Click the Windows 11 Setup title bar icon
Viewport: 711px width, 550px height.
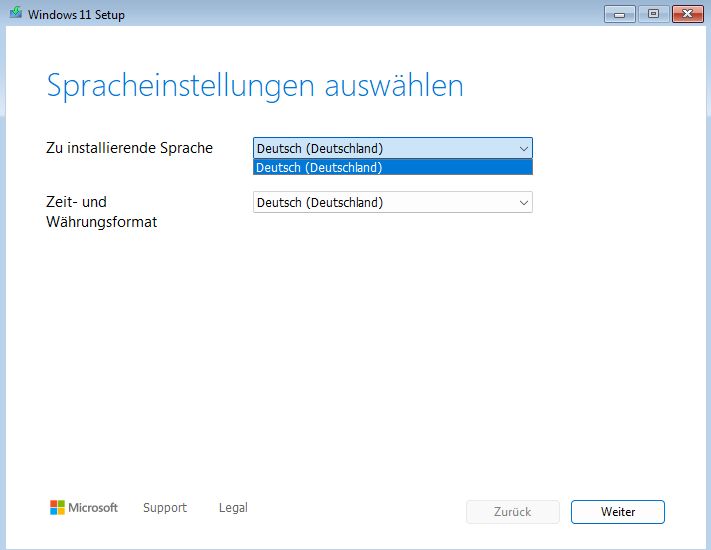[16, 13]
